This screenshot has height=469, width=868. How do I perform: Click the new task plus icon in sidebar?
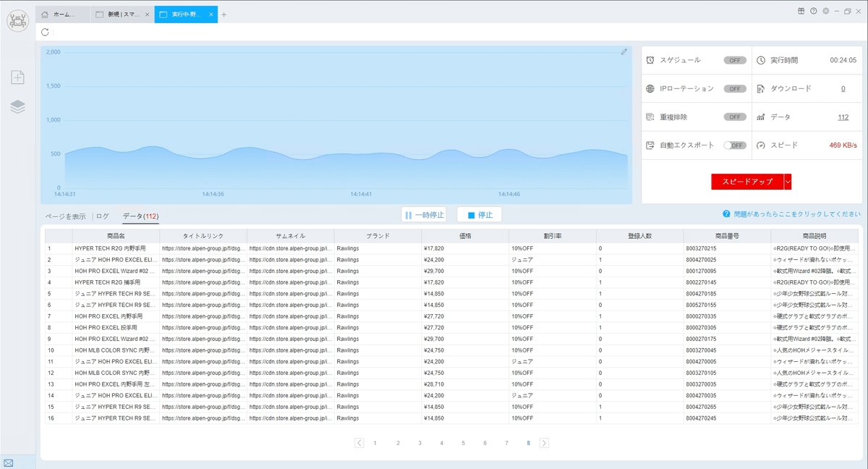[17, 77]
